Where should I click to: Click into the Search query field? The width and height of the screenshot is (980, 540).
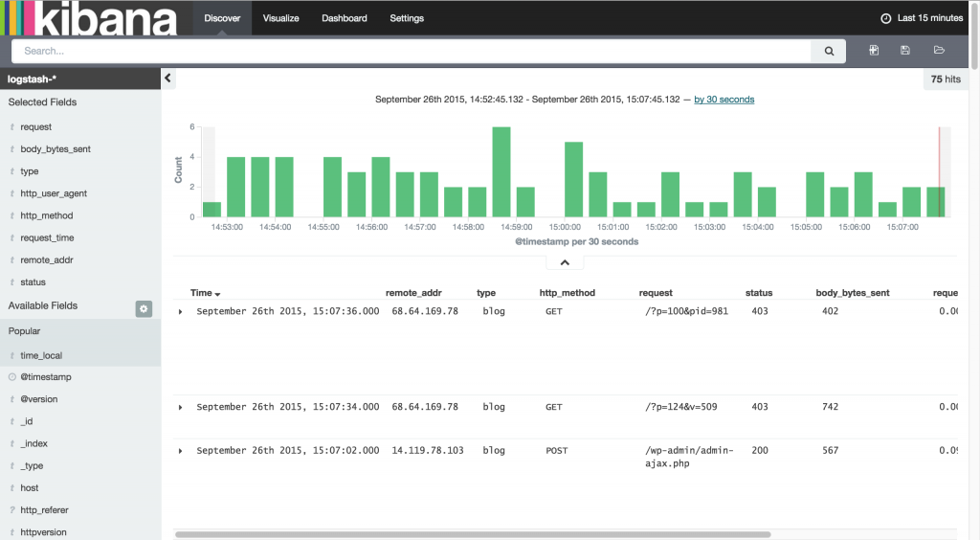click(412, 52)
